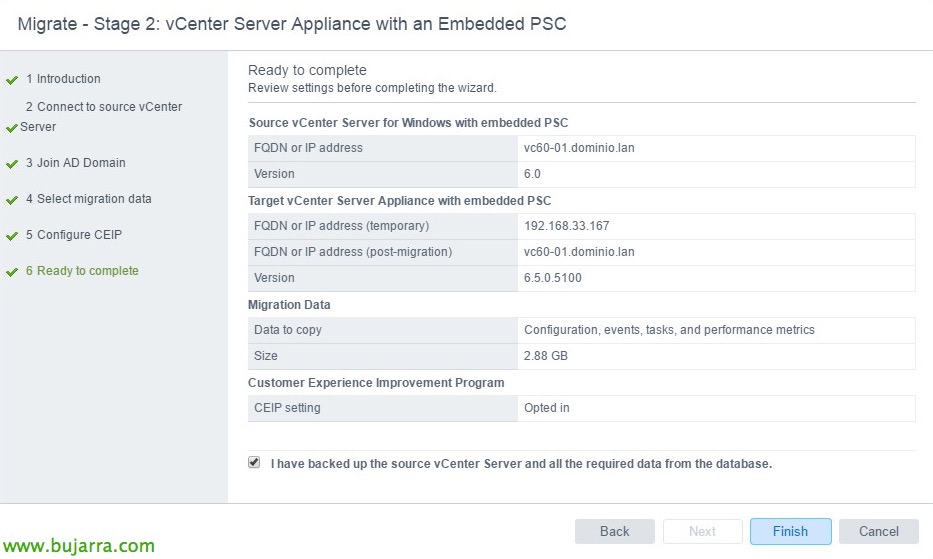Screen dimensions: 933x559
Task: Click the green checkmark beside Join AD Domain
Action: pos(12,164)
